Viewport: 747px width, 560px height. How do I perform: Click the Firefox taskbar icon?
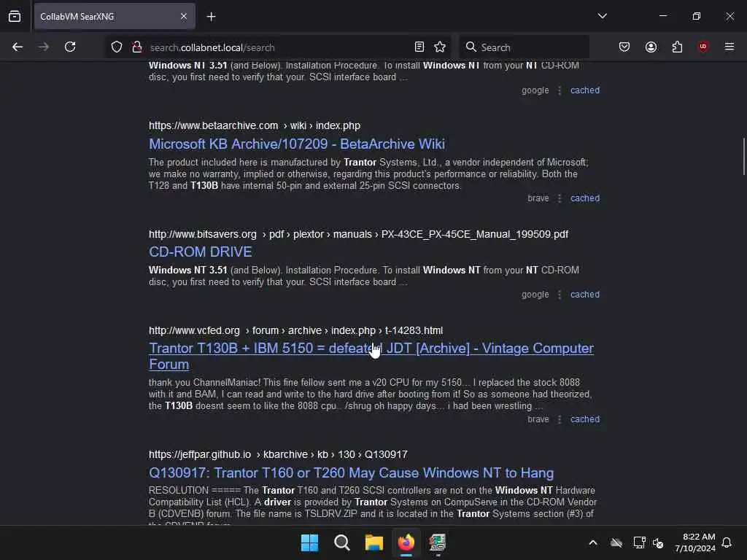click(406, 542)
